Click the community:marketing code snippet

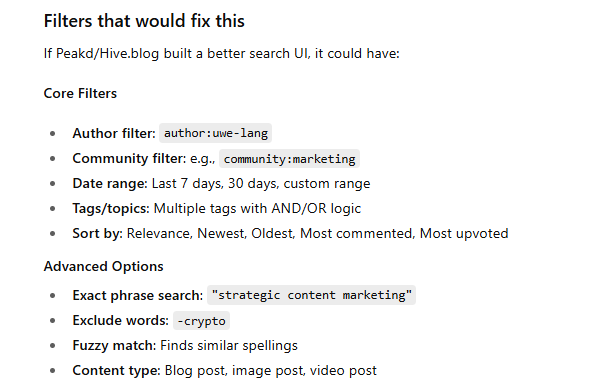tap(289, 159)
